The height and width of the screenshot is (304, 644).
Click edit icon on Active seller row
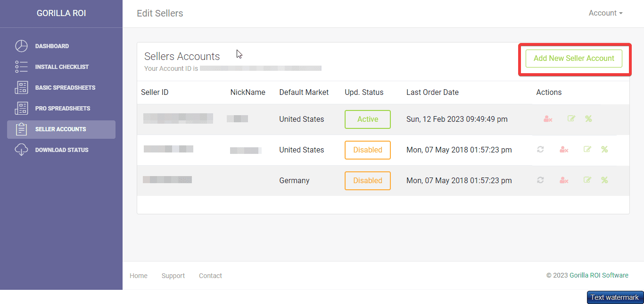point(571,119)
